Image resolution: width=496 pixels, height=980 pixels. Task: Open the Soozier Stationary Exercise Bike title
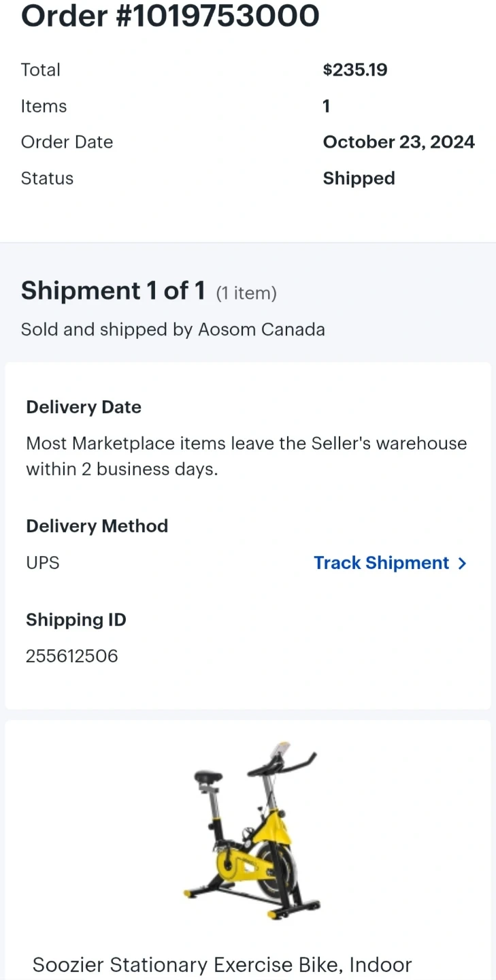pyautogui.click(x=222, y=965)
